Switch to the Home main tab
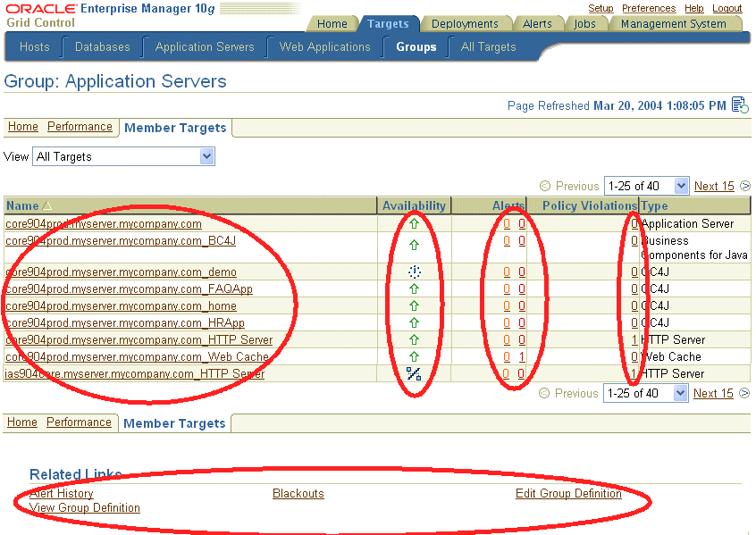 tap(332, 23)
